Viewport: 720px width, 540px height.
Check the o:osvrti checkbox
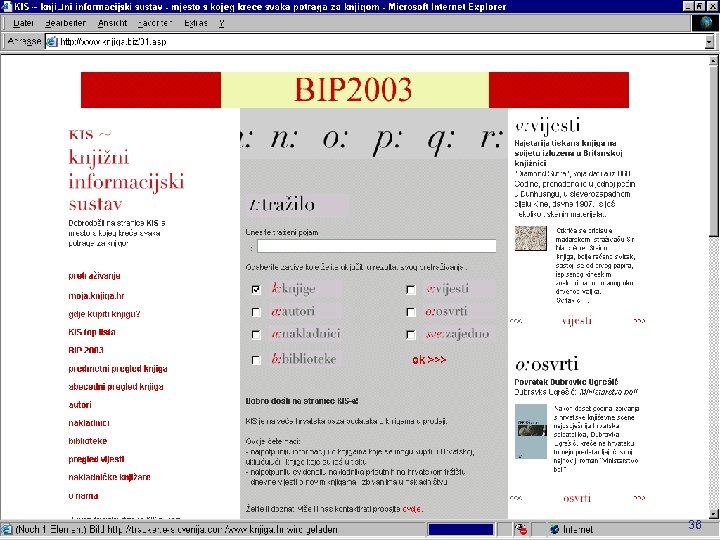tap(411, 312)
